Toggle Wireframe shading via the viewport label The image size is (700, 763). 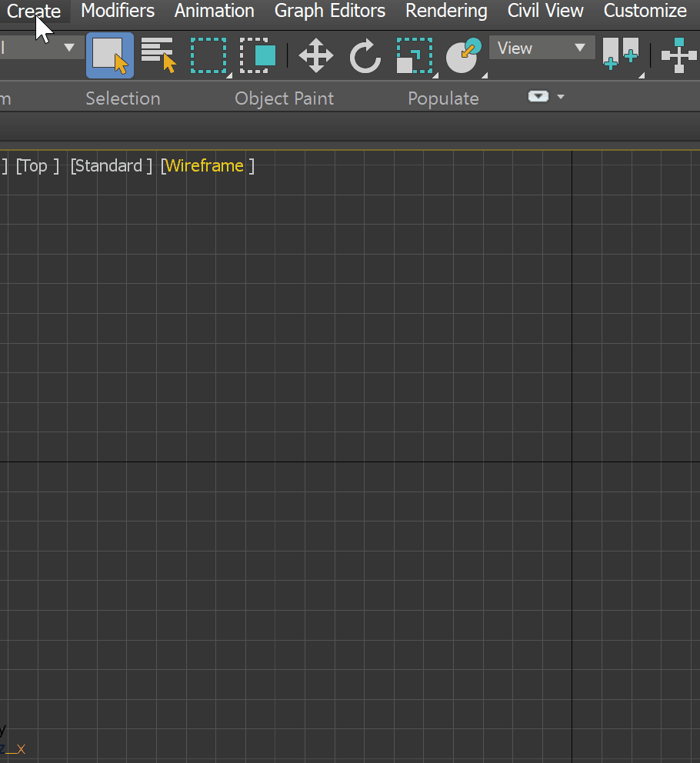click(203, 165)
